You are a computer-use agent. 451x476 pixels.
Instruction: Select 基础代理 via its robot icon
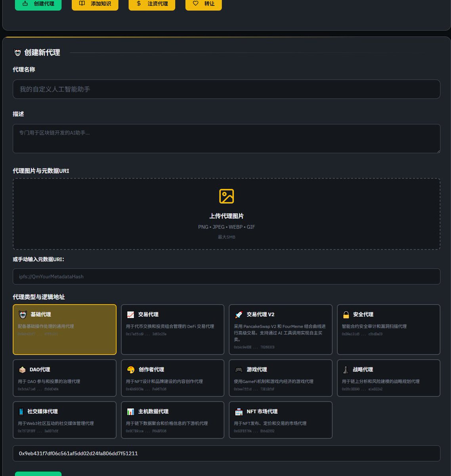23,315
